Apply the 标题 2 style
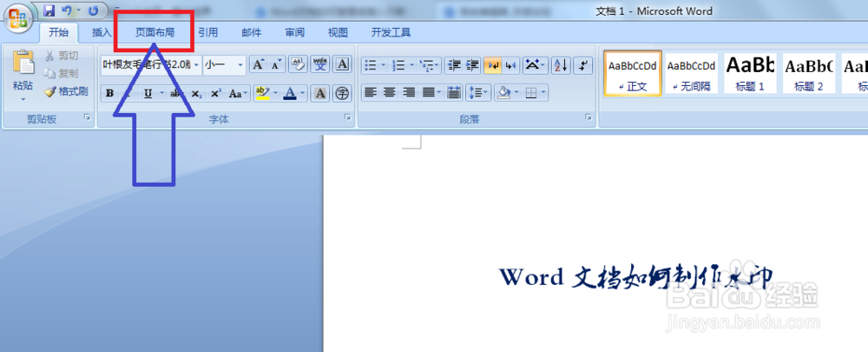Viewport: 868px width, 352px height. pos(809,74)
